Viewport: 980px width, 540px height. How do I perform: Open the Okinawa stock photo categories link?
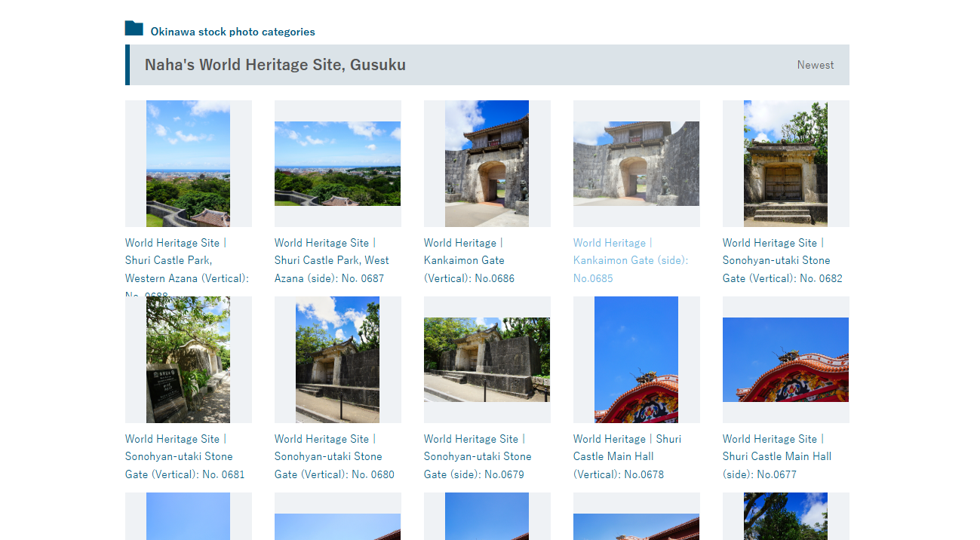(x=233, y=32)
